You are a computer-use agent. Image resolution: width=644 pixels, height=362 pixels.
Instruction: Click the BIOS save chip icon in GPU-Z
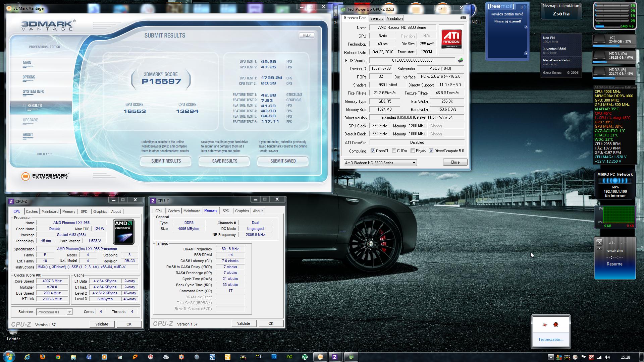point(461,60)
